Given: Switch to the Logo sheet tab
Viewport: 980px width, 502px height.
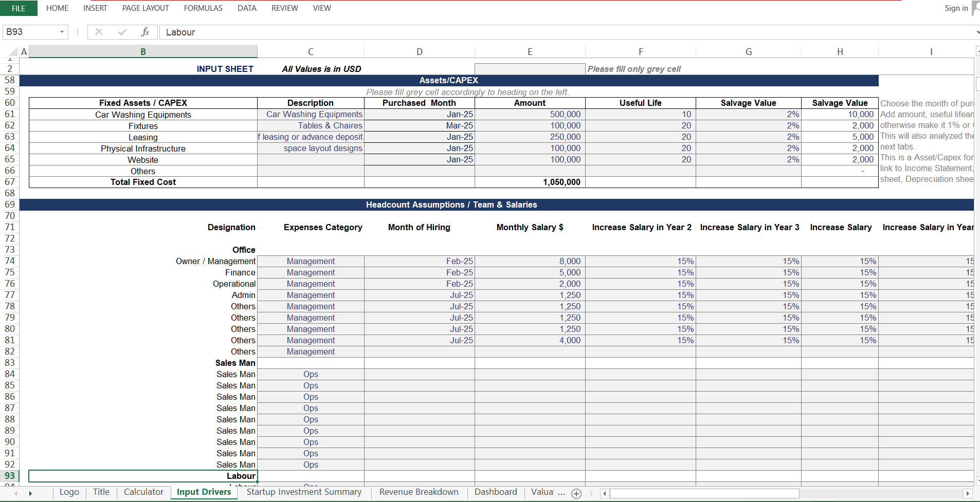Looking at the screenshot, I should coord(69,492).
